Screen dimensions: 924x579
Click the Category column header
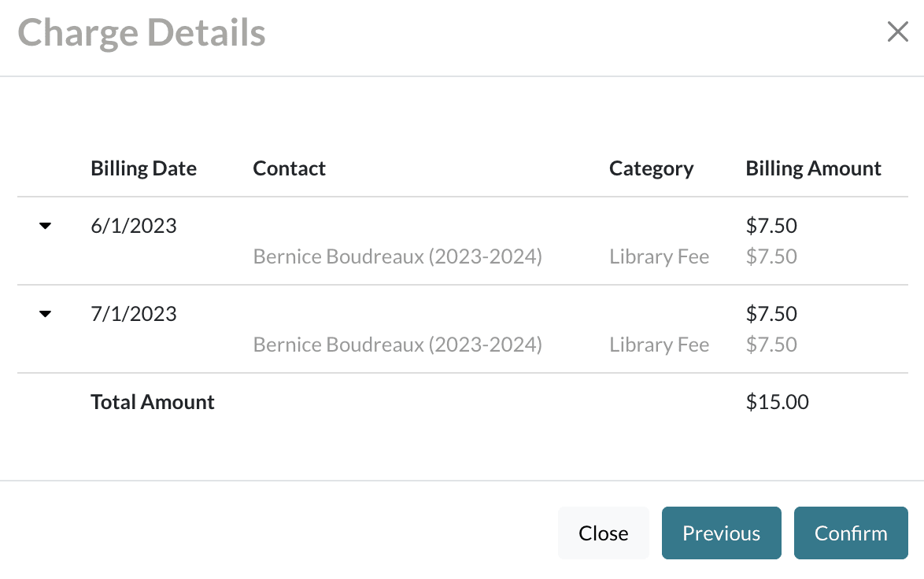651,168
